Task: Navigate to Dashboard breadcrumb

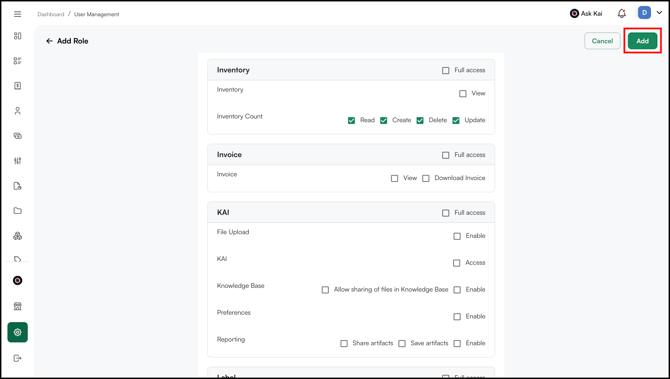Action: pyautogui.click(x=50, y=14)
